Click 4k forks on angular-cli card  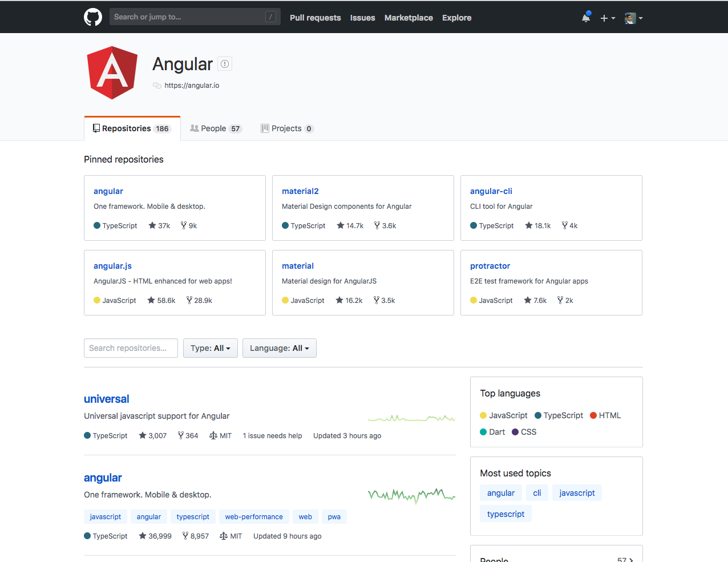[x=569, y=225]
